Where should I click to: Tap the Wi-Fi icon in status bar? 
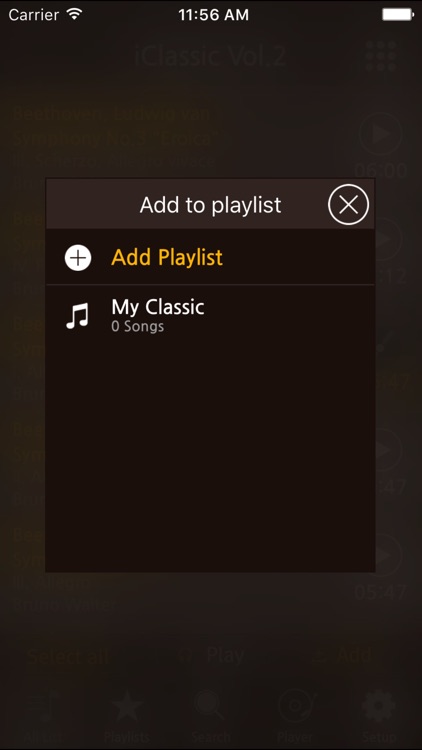[x=75, y=14]
